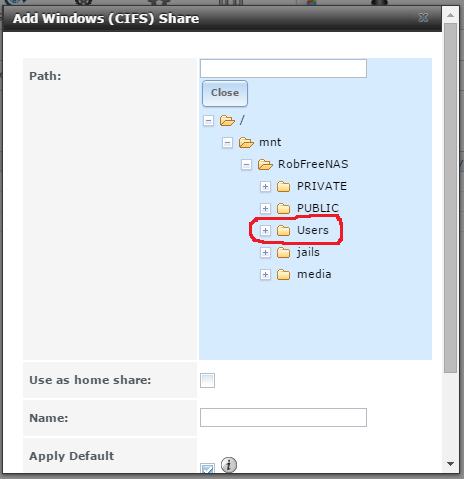Click the root slash folder icon
464x479 pixels.
coord(227,120)
